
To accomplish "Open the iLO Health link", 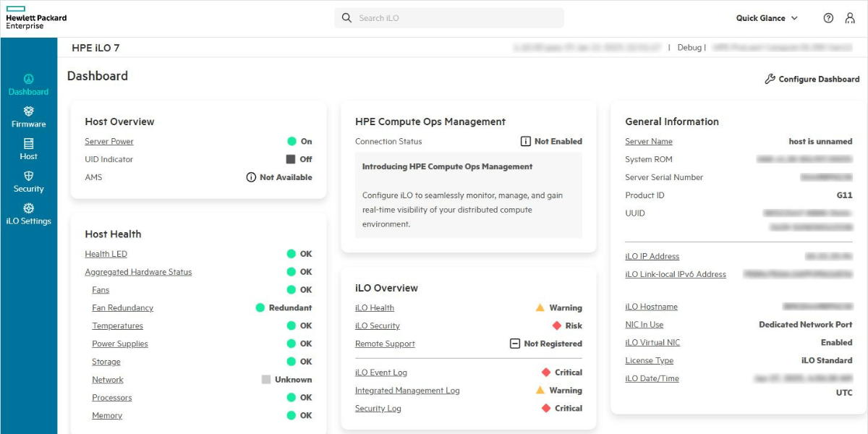I will pyautogui.click(x=375, y=308).
